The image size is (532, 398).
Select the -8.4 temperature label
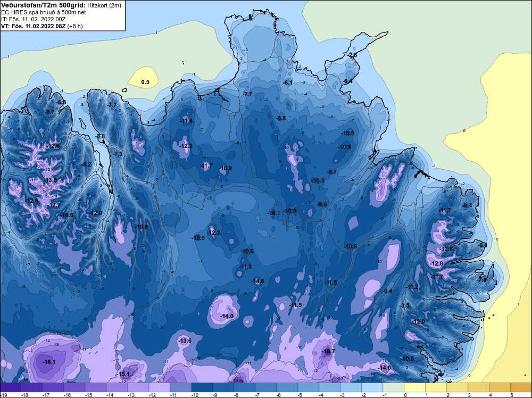tap(467, 205)
